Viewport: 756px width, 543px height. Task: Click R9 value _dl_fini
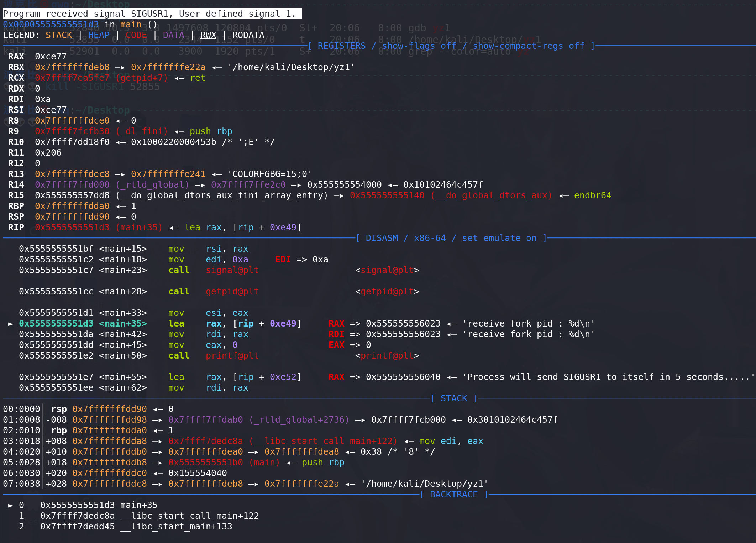(x=142, y=131)
